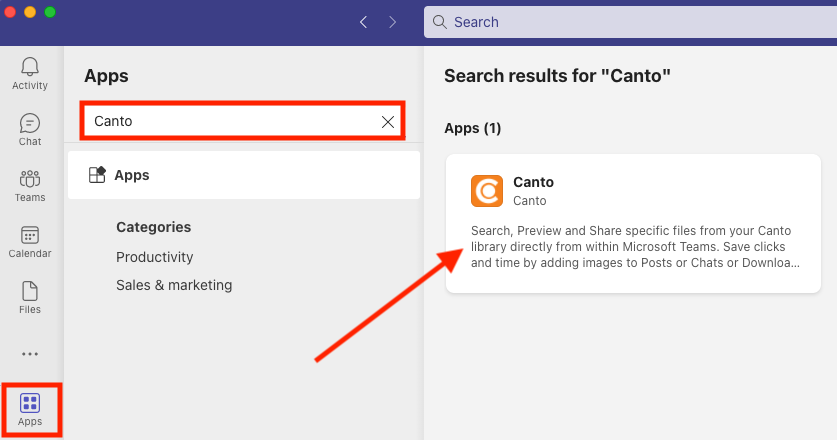Open the Activity bell icon
This screenshot has width=837, height=440.
(x=30, y=74)
